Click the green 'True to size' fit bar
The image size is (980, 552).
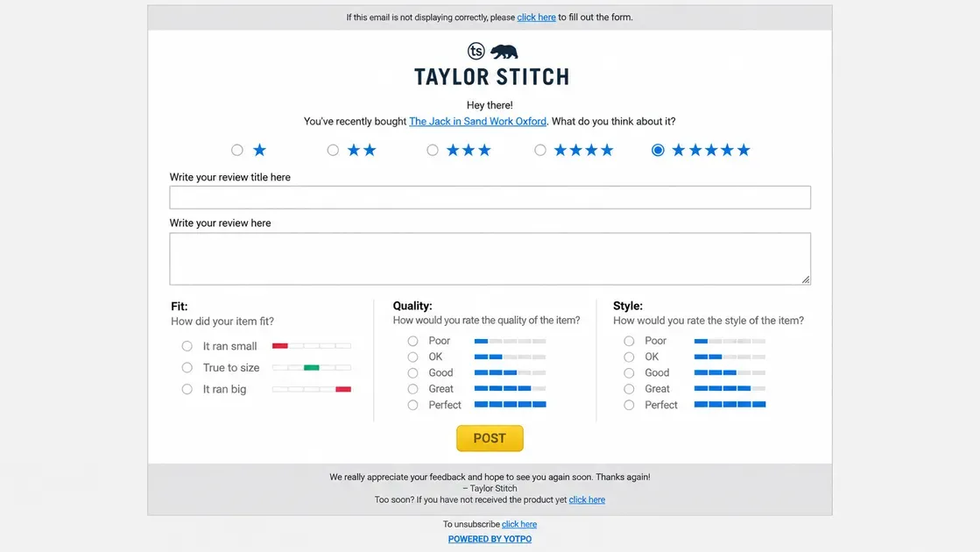point(311,368)
